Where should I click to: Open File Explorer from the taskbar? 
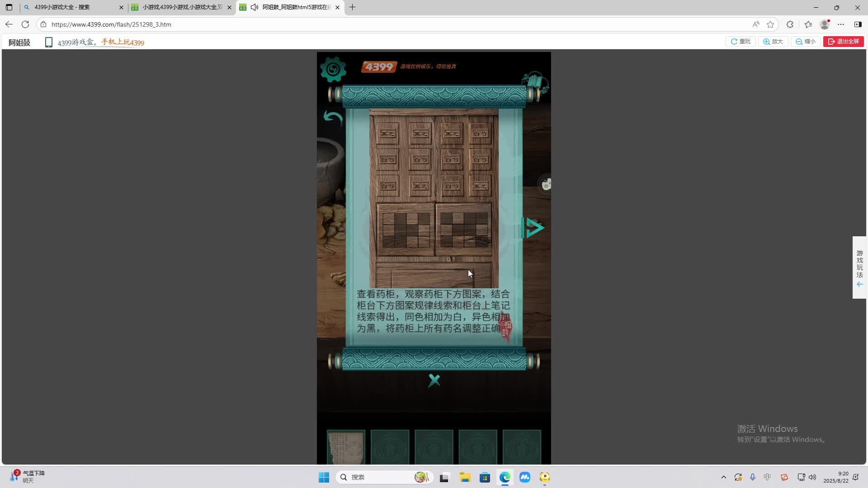[x=465, y=477]
